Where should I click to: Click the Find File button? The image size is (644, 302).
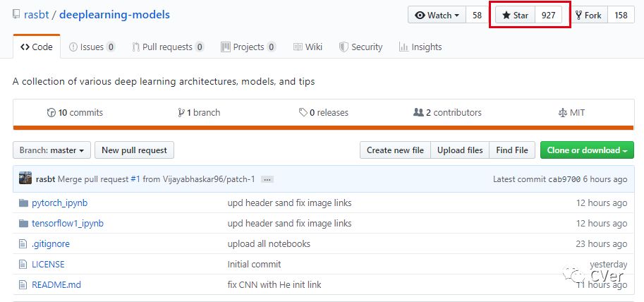pos(512,150)
